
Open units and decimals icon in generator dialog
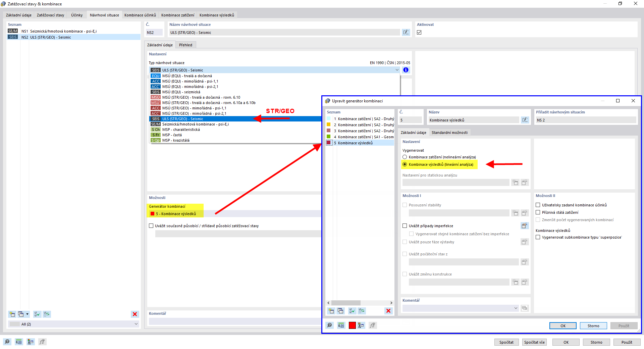[x=341, y=325]
